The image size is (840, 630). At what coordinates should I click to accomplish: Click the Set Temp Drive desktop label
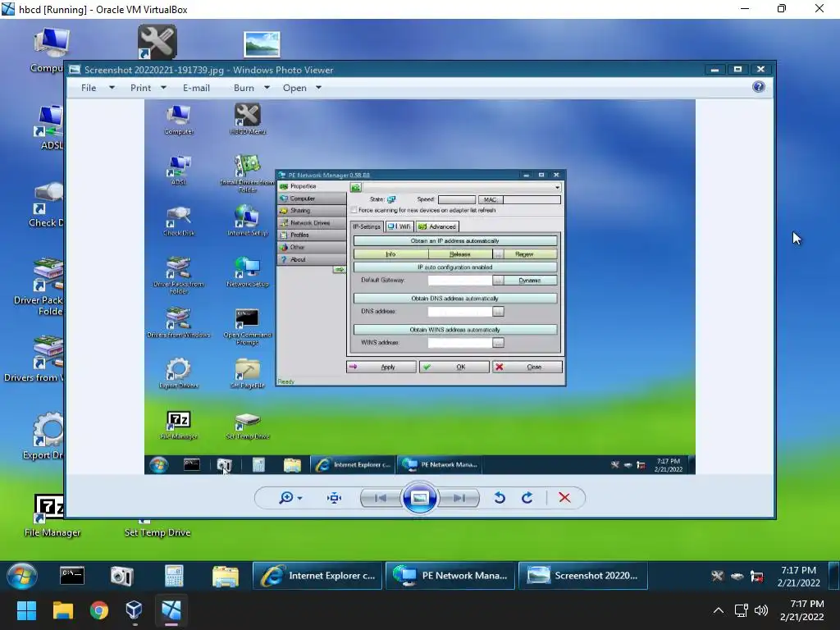click(x=157, y=532)
